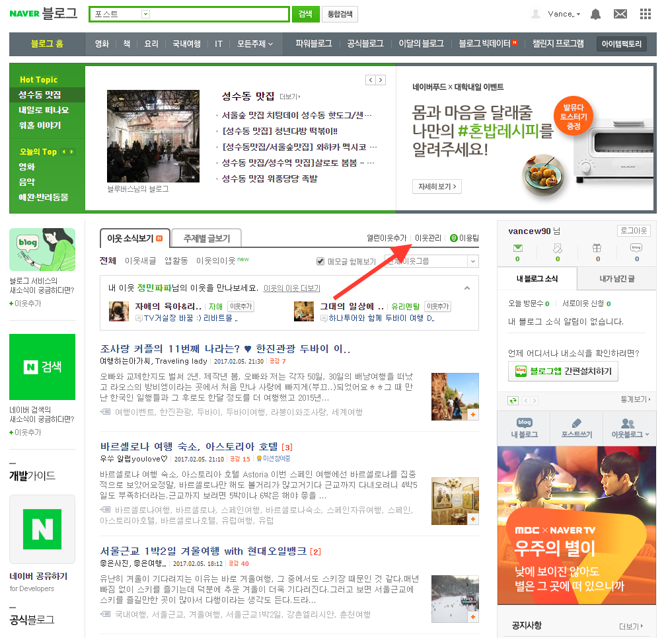666x644 pixels.
Task: Click the 오늘의 Top previous arrow
Action: point(63,152)
